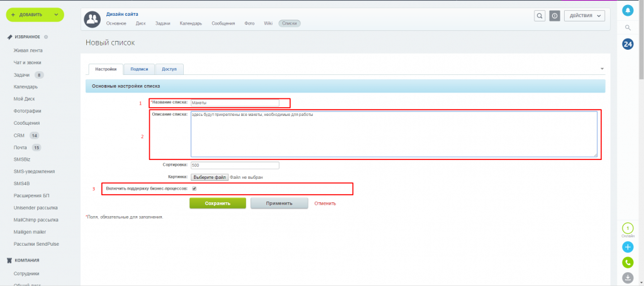Click the green phone call icon
The image size is (644, 286).
coord(628,262)
